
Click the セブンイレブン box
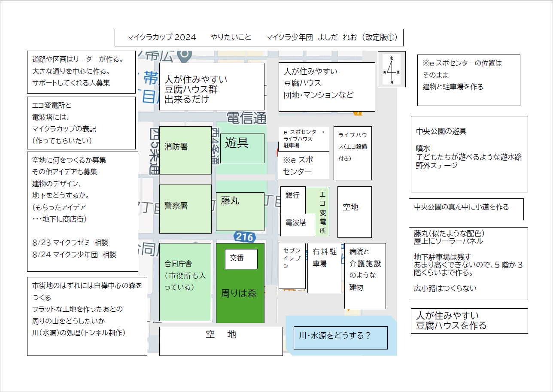pos(292,266)
